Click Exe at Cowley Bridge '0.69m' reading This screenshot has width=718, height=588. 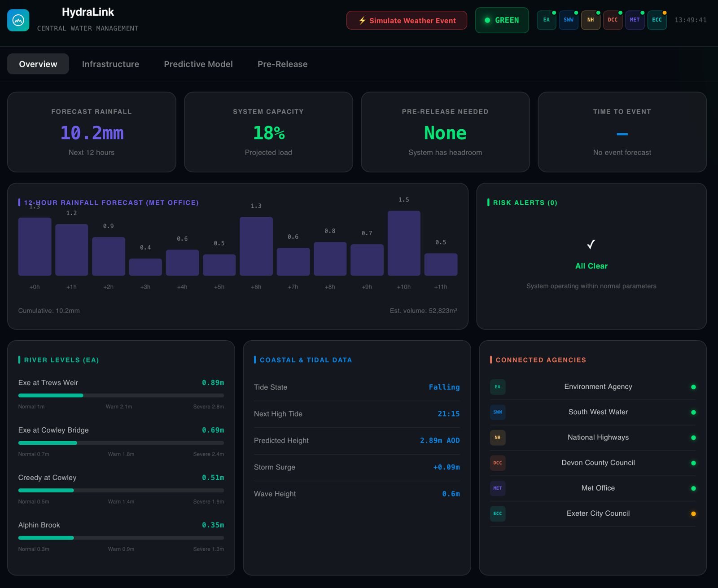pyautogui.click(x=213, y=430)
